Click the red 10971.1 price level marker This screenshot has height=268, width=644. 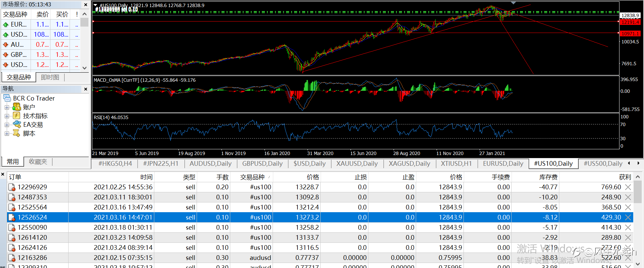point(630,34)
